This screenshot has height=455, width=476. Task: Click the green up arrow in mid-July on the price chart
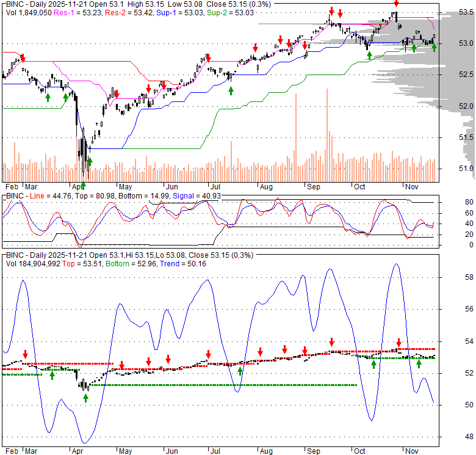pyautogui.click(x=231, y=90)
